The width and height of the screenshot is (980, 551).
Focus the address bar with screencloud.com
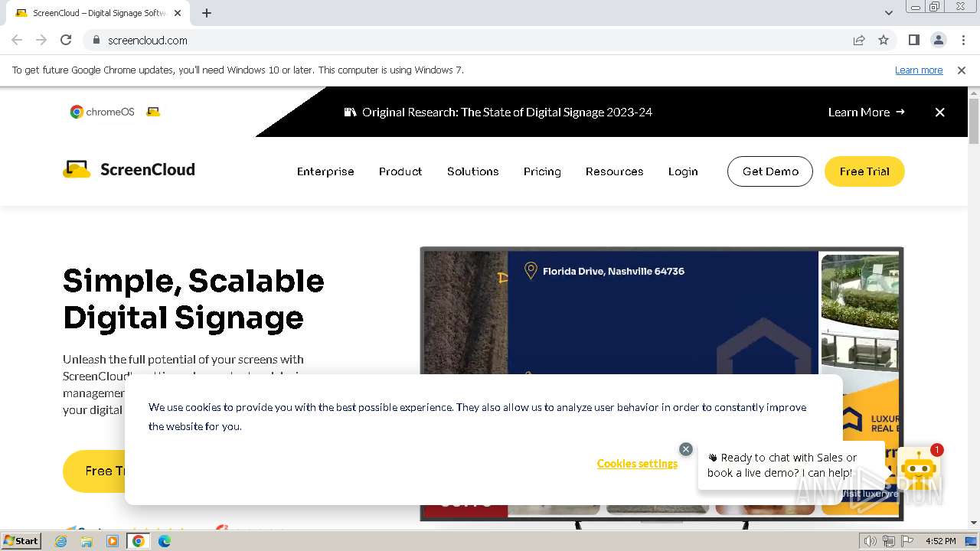click(x=467, y=40)
